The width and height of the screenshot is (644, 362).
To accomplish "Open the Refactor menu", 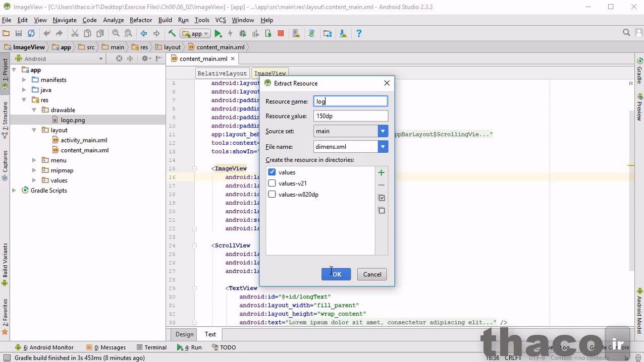I will point(141,20).
